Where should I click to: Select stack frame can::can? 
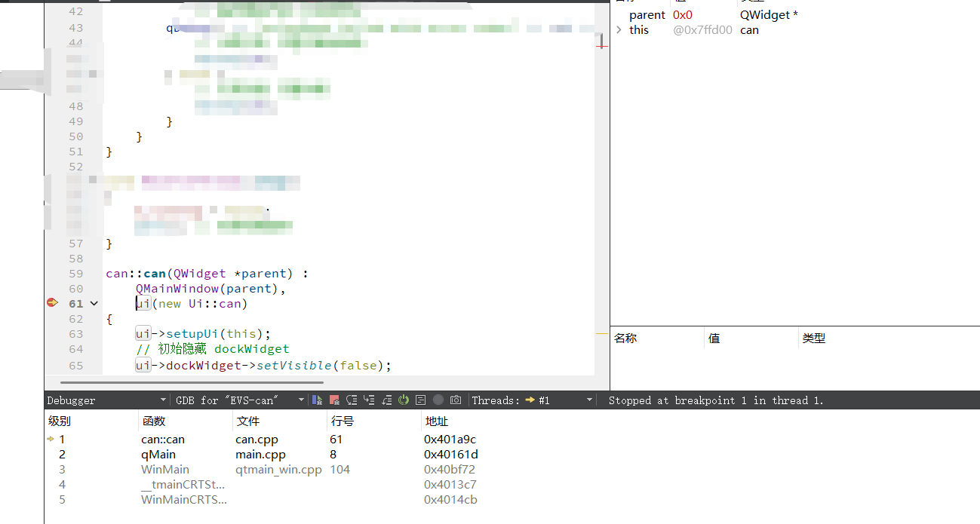(x=163, y=439)
